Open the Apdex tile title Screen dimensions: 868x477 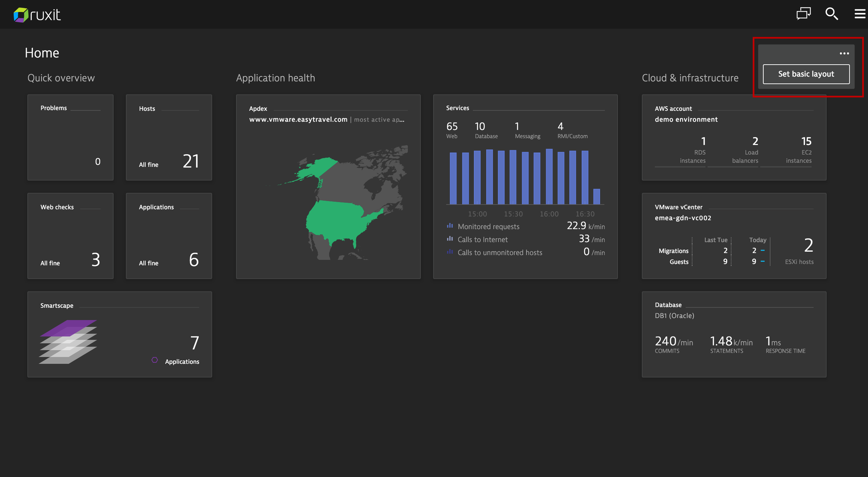(258, 108)
